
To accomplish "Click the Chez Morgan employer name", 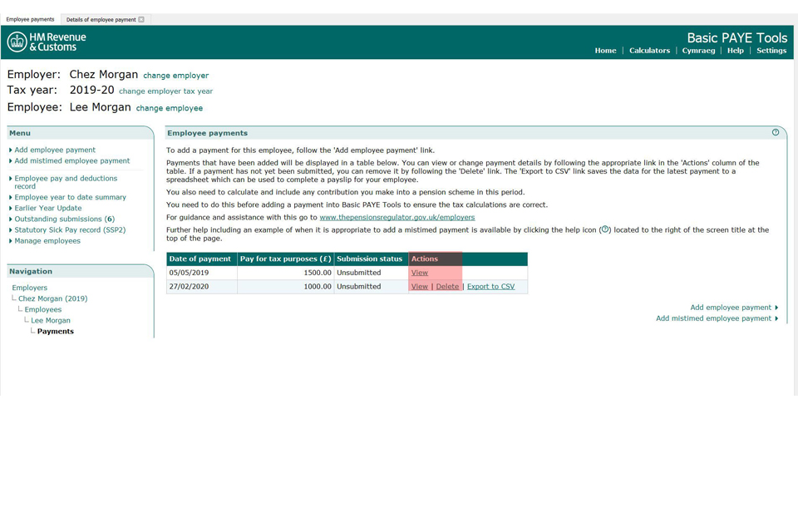I will point(103,74).
